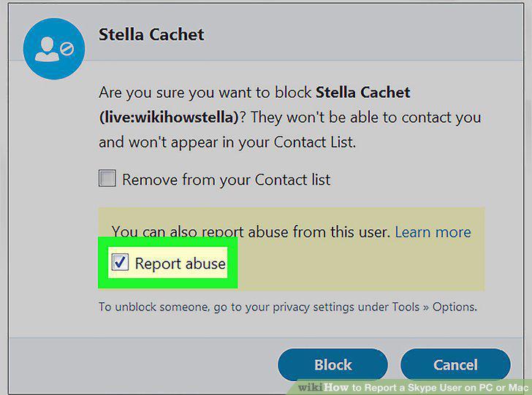Tick the Remove from Contact list checkbox
The image size is (532, 395).
(107, 178)
